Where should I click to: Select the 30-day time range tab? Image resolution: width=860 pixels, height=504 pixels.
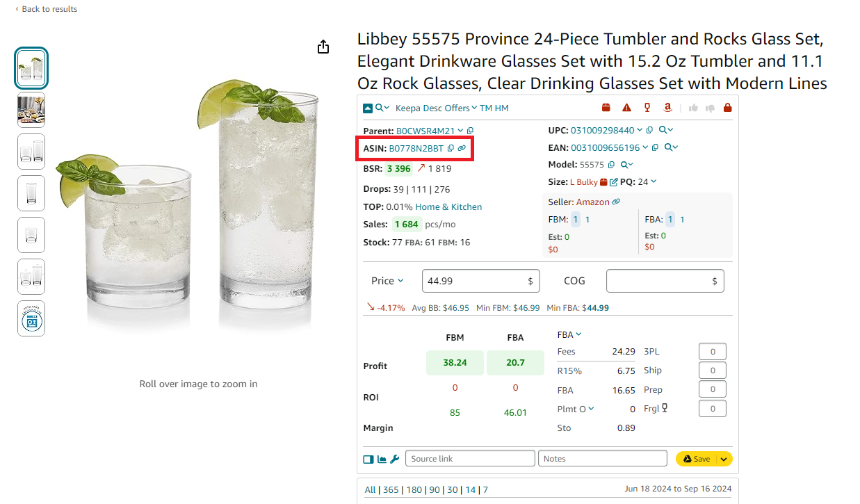(x=452, y=489)
